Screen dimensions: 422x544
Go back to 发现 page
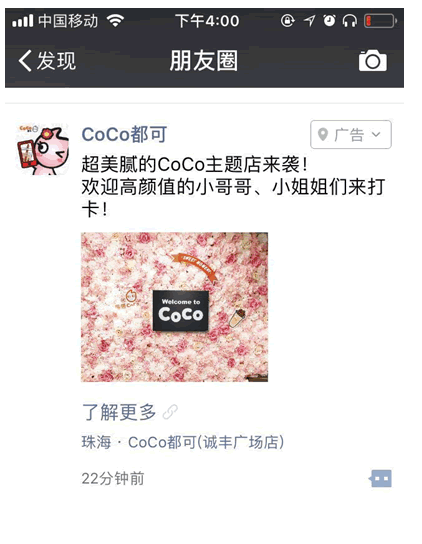[47, 61]
